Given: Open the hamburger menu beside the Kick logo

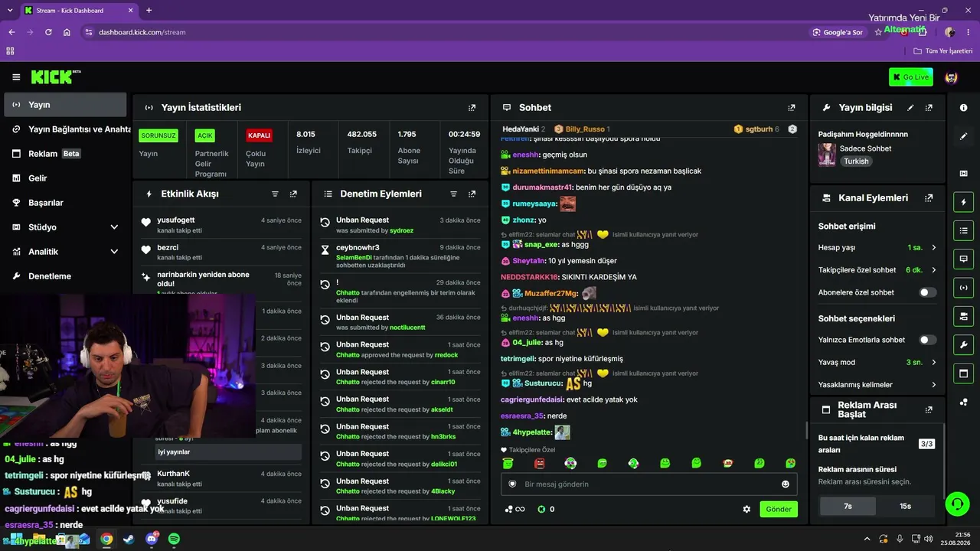Looking at the screenshot, I should [16, 77].
